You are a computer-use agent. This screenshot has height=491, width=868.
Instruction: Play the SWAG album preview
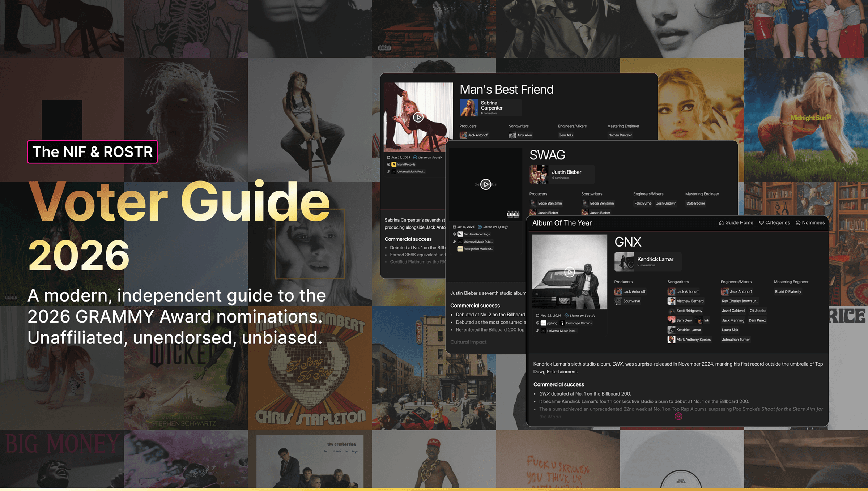[486, 184]
